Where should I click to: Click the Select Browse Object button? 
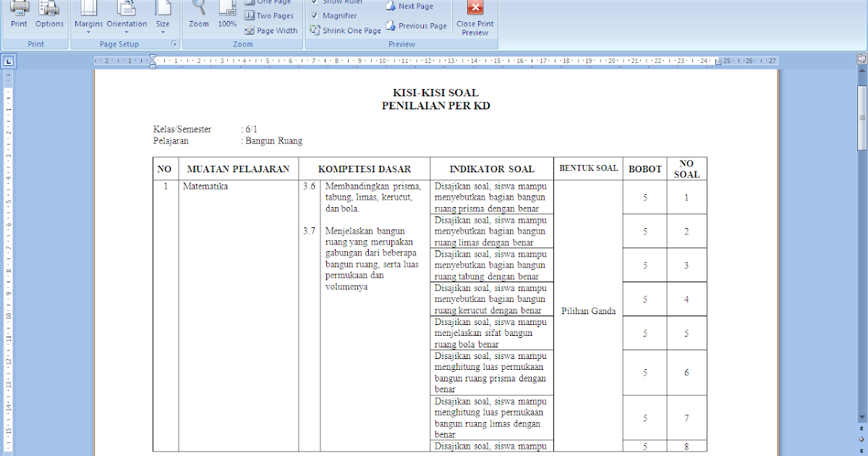click(x=862, y=439)
